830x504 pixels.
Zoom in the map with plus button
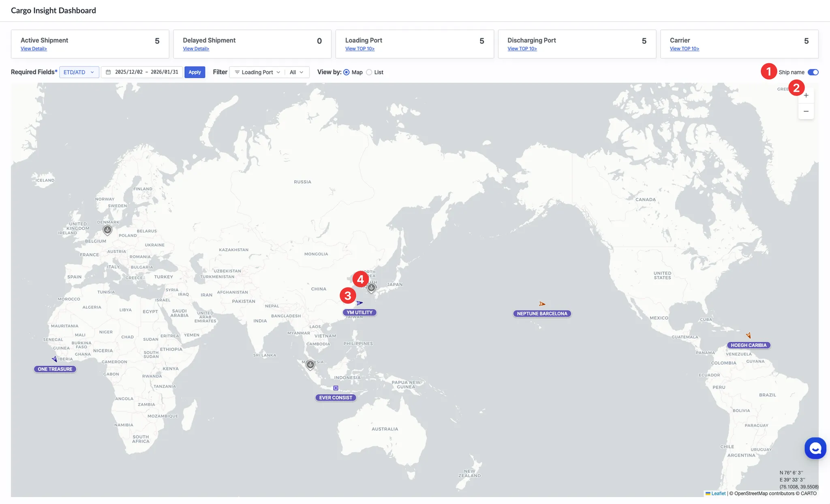(806, 96)
